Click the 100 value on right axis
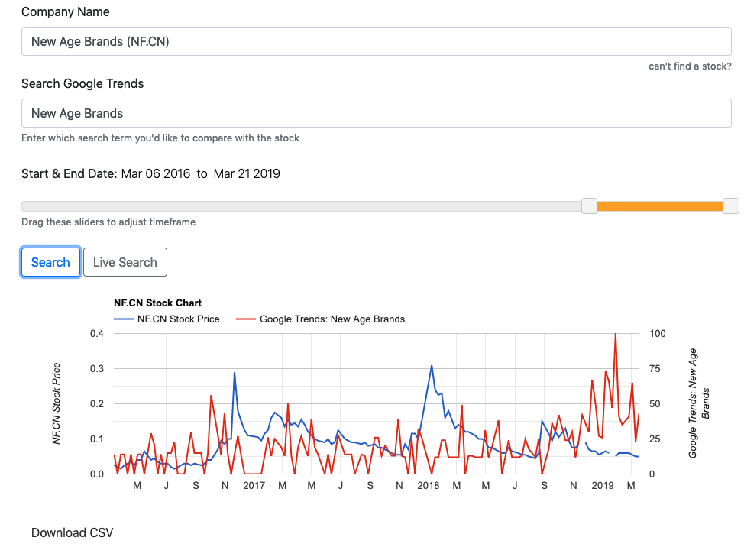This screenshot has width=744, height=560. [657, 334]
